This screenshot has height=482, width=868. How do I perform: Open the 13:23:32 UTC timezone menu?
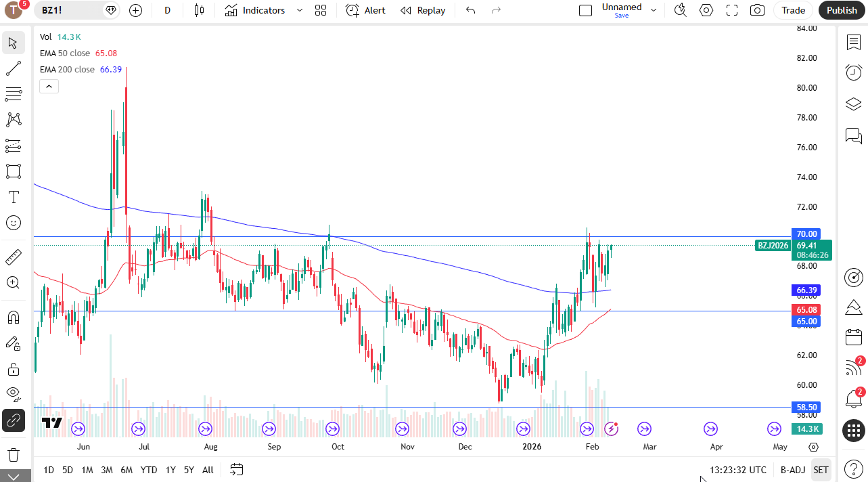[738, 470]
